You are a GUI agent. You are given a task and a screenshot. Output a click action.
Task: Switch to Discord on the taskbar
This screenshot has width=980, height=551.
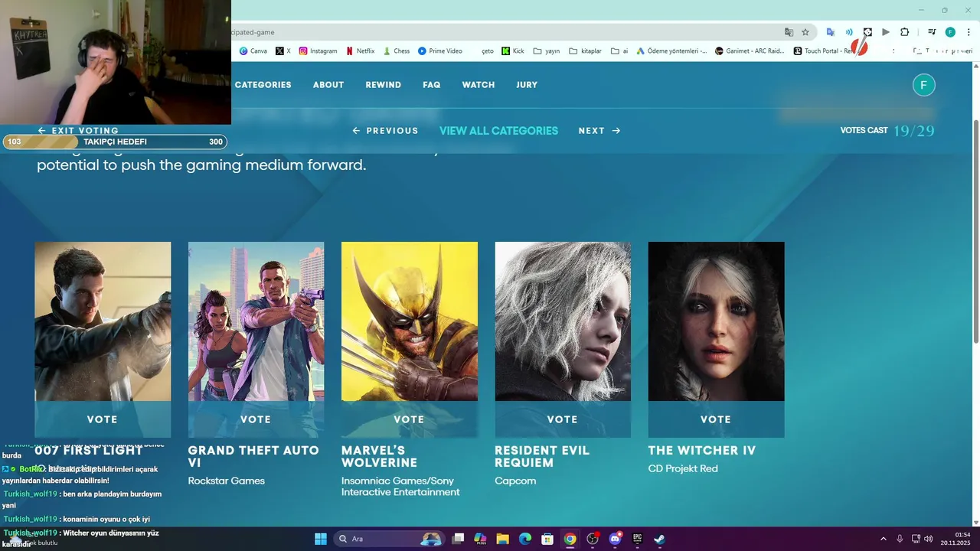pyautogui.click(x=615, y=539)
